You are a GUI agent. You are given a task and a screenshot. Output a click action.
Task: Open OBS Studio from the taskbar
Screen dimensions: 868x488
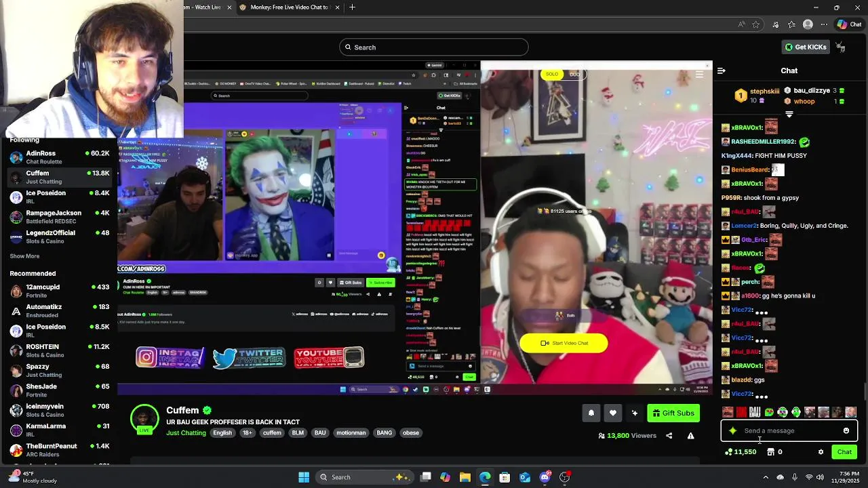[565, 477]
